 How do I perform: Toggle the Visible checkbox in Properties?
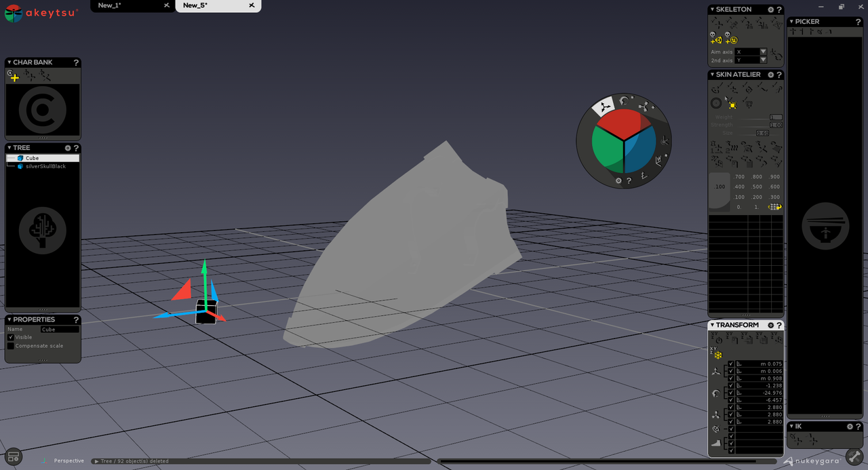pos(11,337)
